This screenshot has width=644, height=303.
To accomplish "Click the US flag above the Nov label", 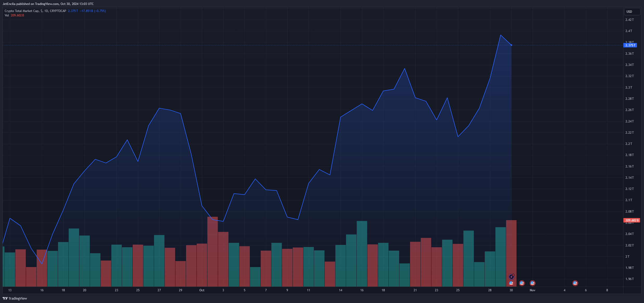I will [x=533, y=283].
